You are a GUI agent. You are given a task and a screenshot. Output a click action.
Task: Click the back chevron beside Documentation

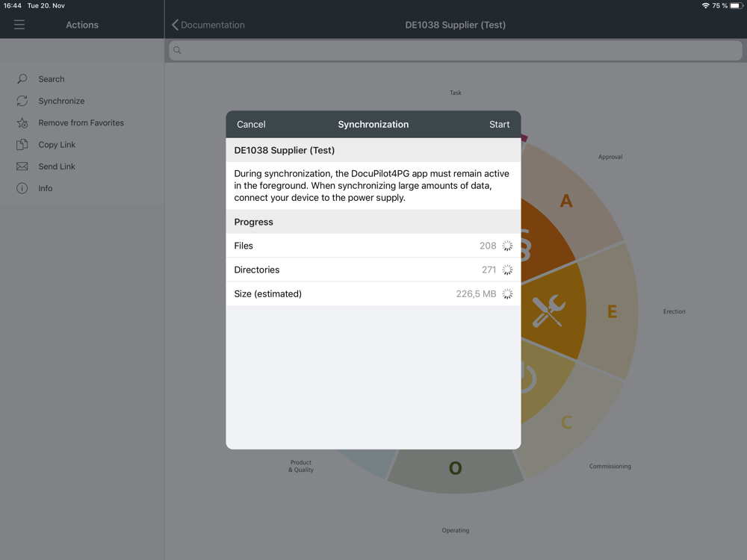(x=175, y=25)
